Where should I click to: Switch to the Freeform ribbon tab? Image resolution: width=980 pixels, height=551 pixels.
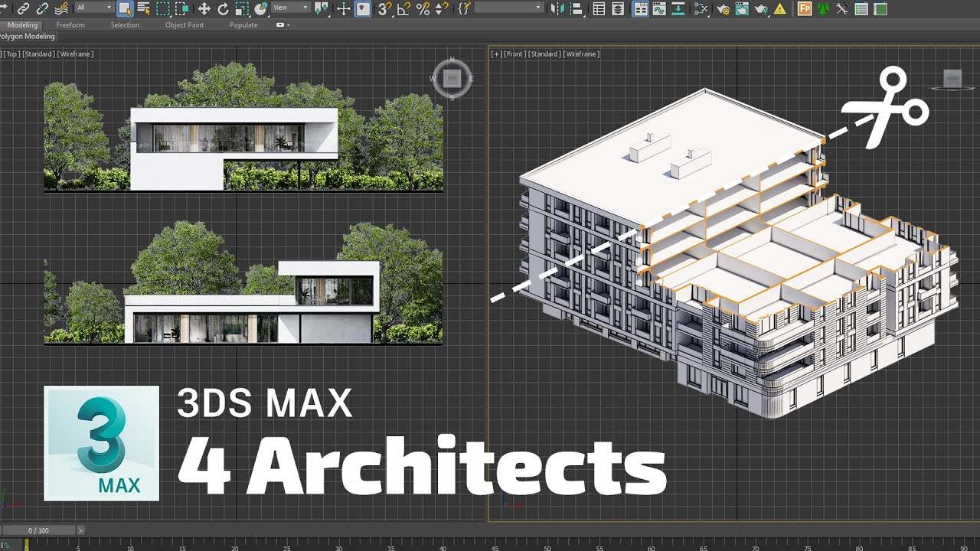(70, 24)
